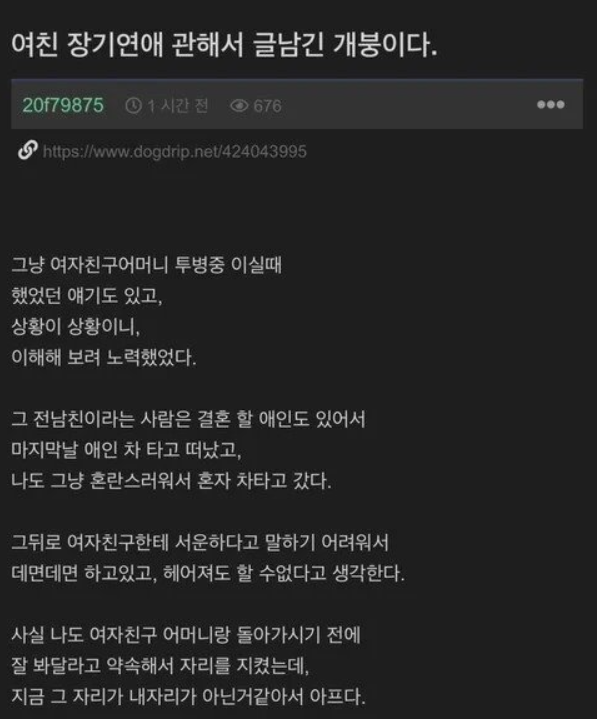Click the 676 view count number
Viewport: 601px width, 719px height.
click(x=267, y=106)
